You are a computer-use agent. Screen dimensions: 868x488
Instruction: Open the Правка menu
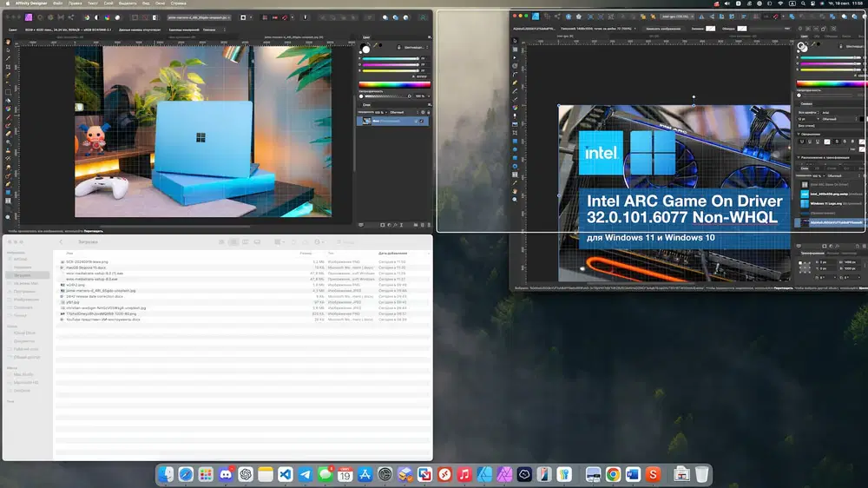(x=75, y=3)
